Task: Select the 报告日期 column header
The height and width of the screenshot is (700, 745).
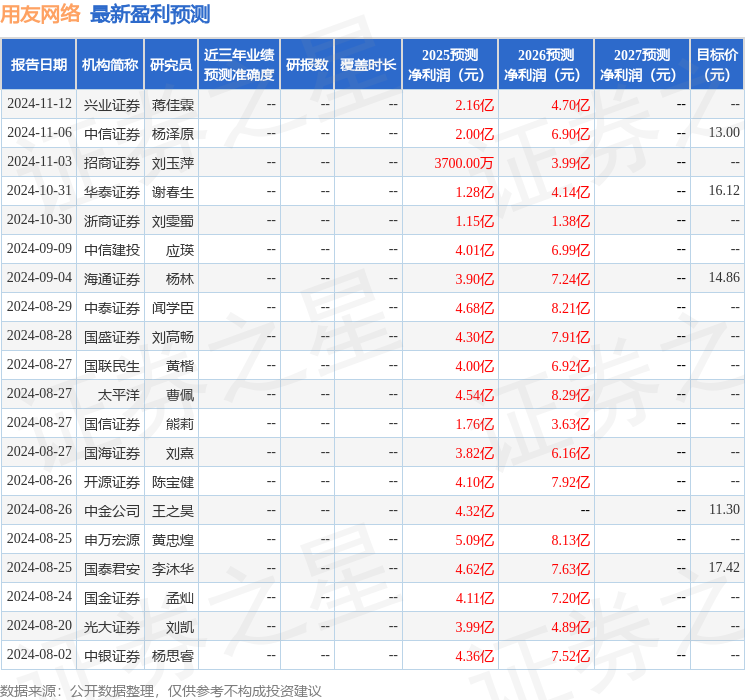Action: pos(38,65)
